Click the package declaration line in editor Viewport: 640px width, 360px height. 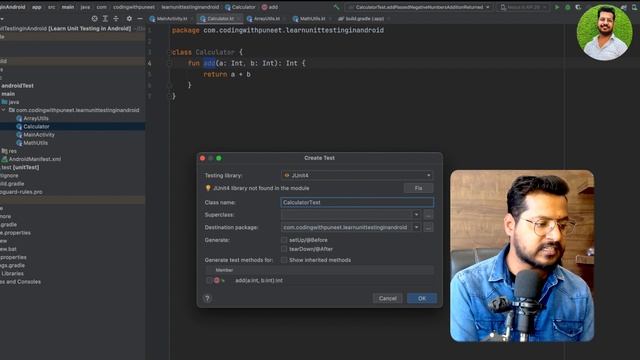278,30
